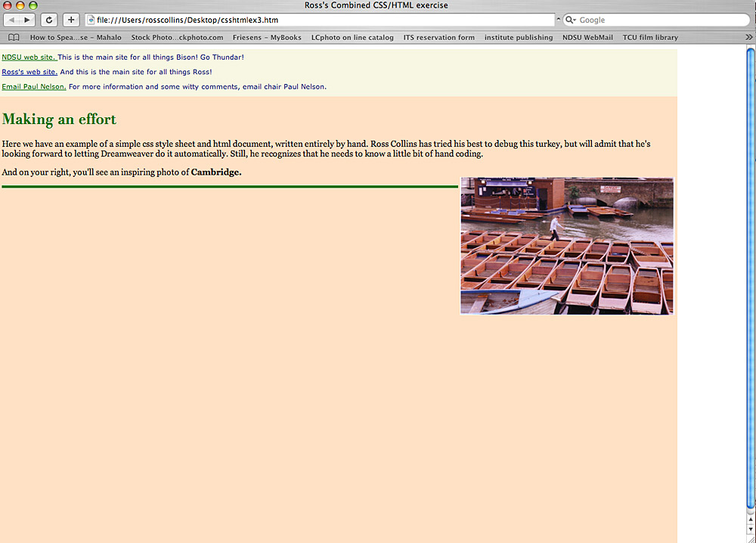Click the 'Email Paul Nelson.' link
The image size is (756, 543).
(x=33, y=87)
